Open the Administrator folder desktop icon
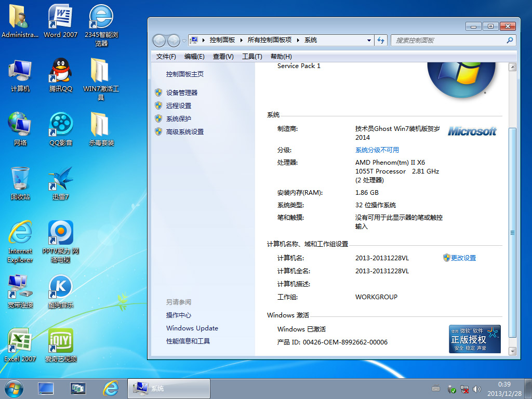This screenshot has height=399, width=532. click(x=20, y=21)
